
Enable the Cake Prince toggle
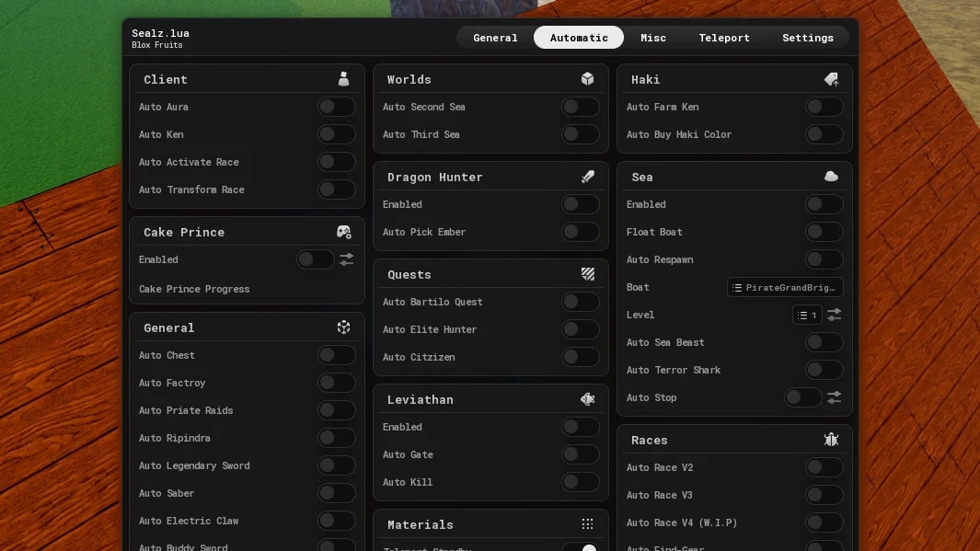pos(315,259)
